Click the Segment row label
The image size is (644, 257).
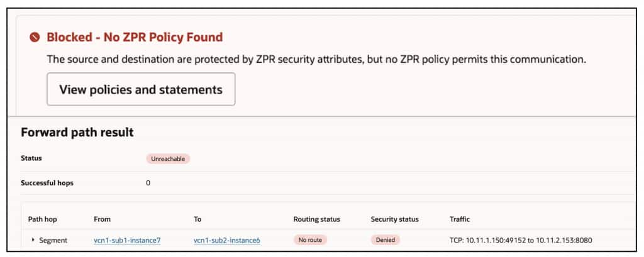(x=53, y=240)
